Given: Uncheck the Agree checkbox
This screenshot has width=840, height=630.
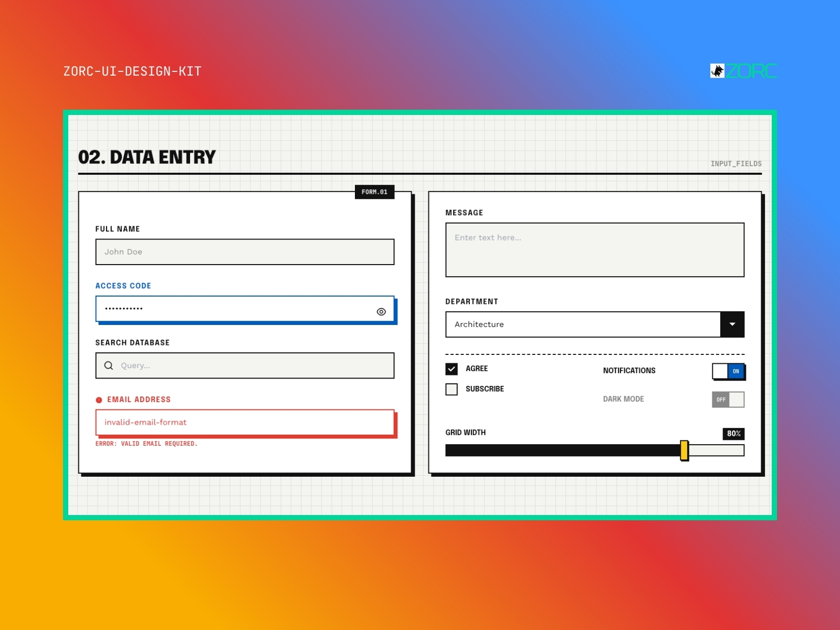Looking at the screenshot, I should [451, 369].
